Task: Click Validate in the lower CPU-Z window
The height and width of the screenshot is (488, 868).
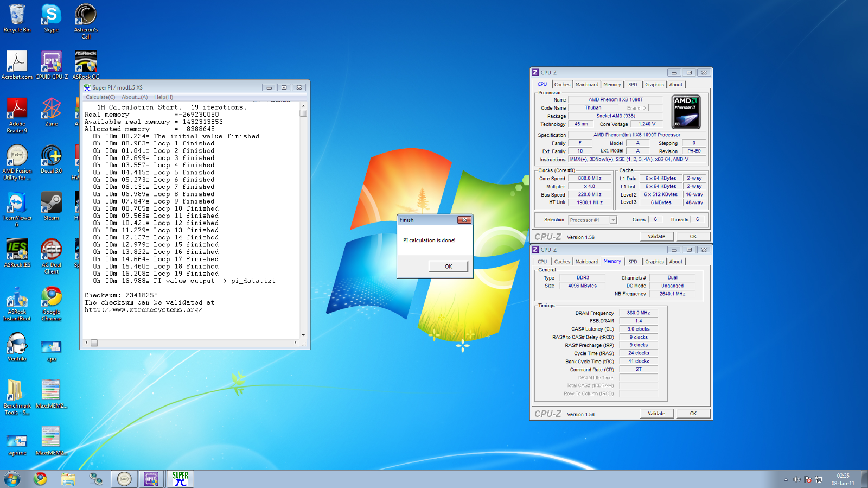Action: [x=656, y=413]
